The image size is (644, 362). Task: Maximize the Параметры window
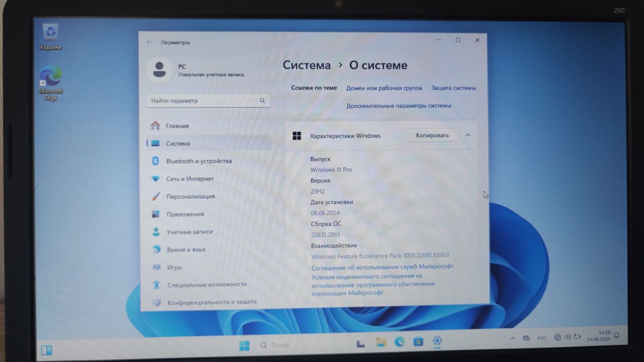pyautogui.click(x=458, y=40)
